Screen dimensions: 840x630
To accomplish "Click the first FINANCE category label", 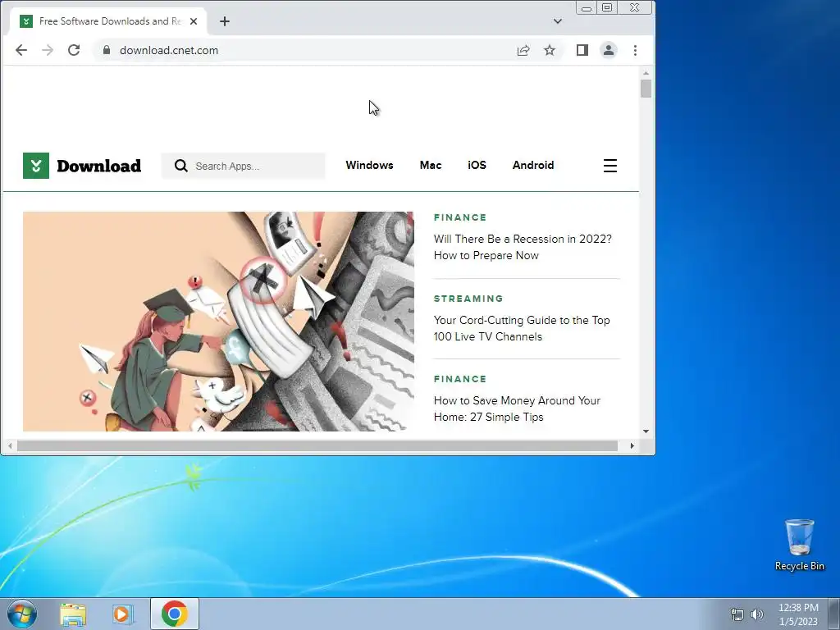I will [x=460, y=217].
